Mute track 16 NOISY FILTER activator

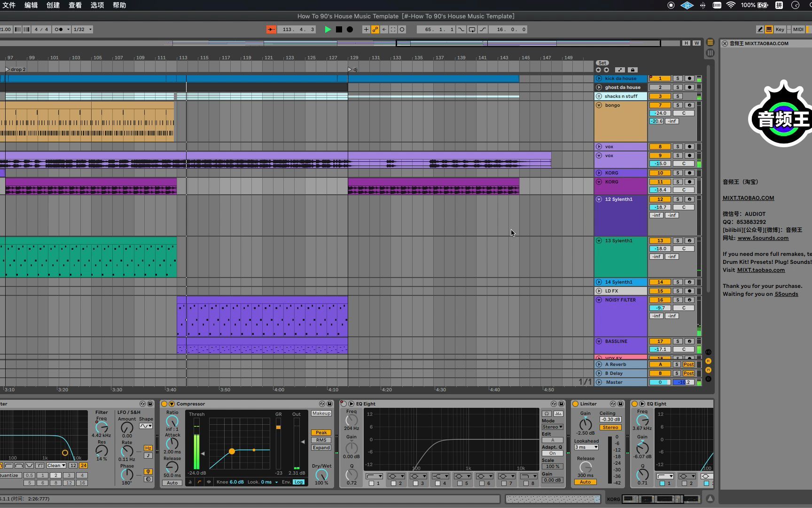click(x=660, y=300)
